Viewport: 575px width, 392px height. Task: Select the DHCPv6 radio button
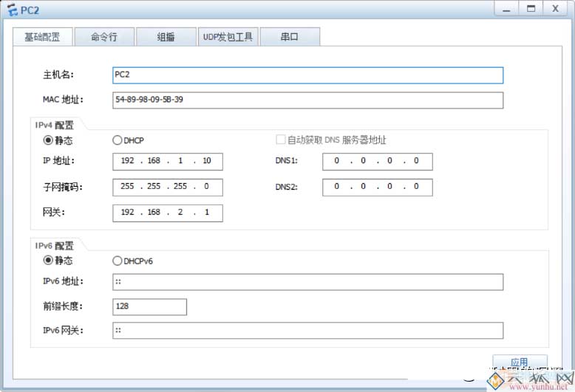(x=118, y=261)
